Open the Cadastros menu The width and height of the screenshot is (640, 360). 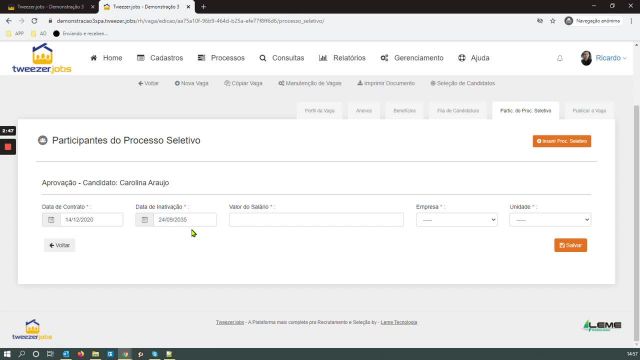tap(160, 58)
